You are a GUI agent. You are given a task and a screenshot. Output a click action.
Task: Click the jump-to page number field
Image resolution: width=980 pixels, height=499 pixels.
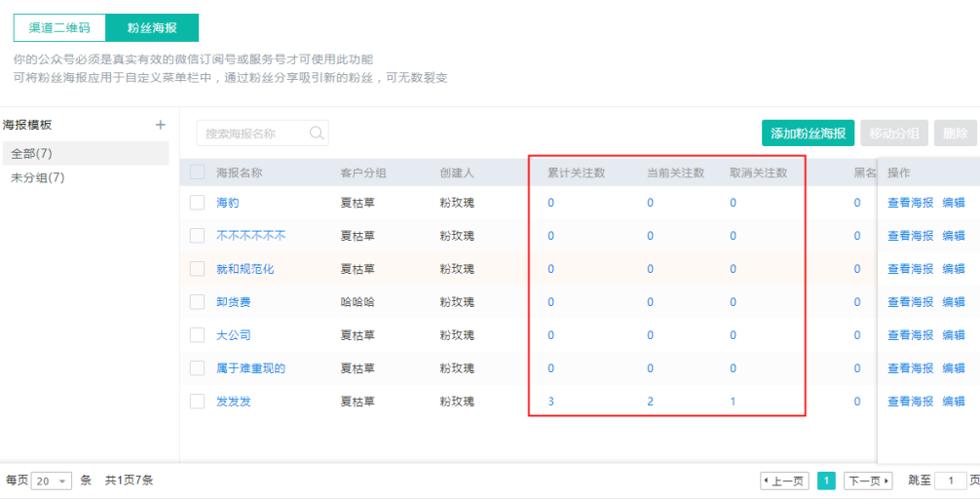[950, 481]
